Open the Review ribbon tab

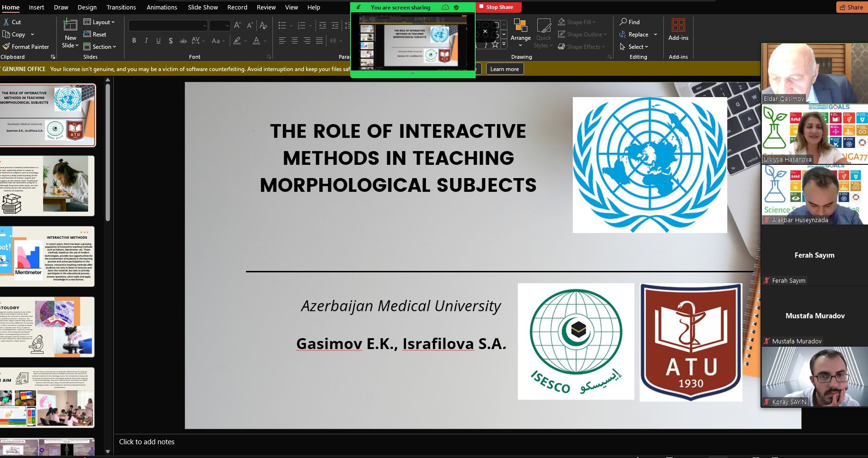point(266,7)
